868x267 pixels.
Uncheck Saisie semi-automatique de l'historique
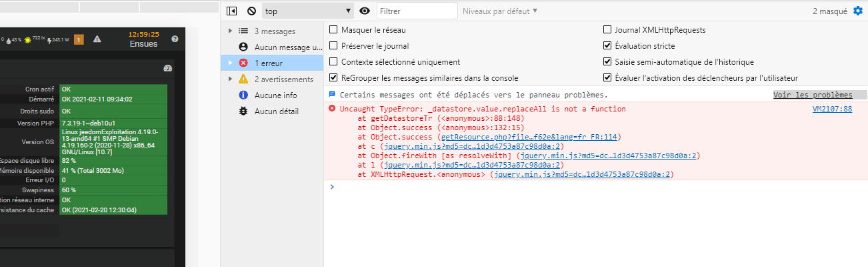[x=607, y=62]
